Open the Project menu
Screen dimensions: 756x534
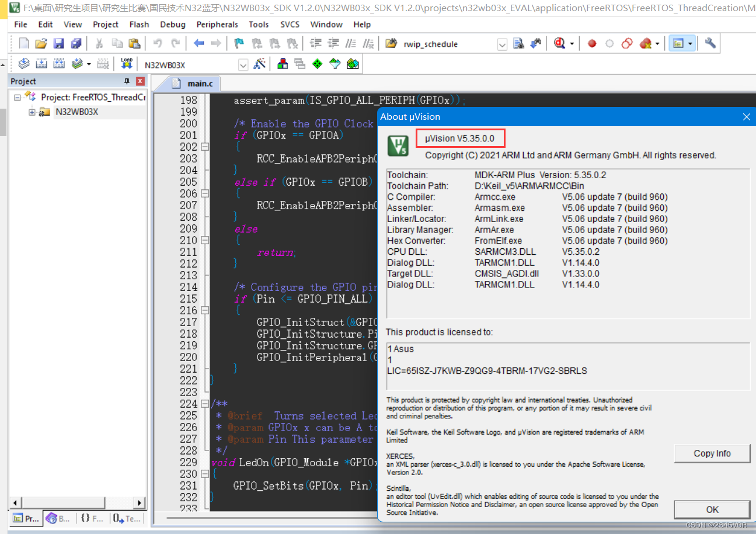106,25
